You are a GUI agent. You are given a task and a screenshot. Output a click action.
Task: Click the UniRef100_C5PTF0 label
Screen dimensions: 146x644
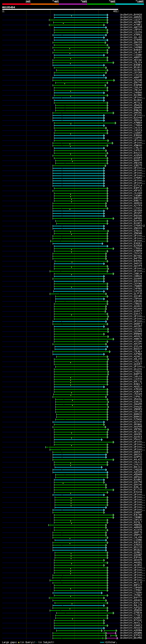click(131, 30)
